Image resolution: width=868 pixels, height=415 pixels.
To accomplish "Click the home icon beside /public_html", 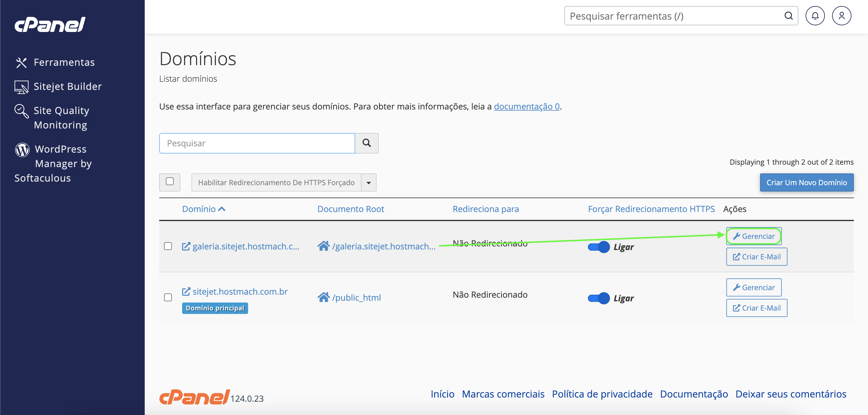I will click(324, 297).
